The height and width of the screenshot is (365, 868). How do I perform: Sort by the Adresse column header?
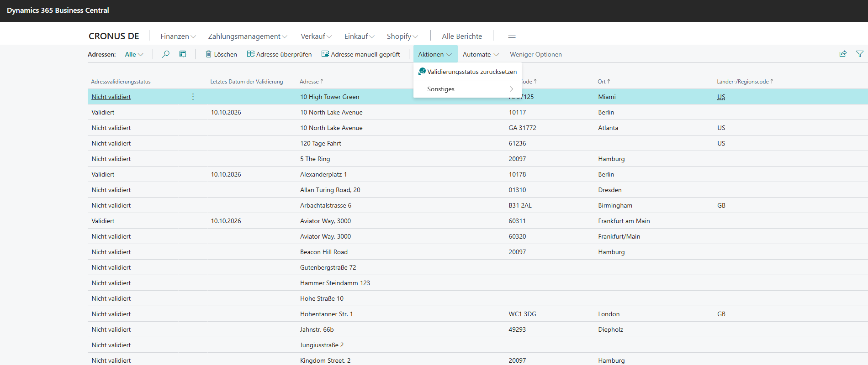tap(312, 82)
